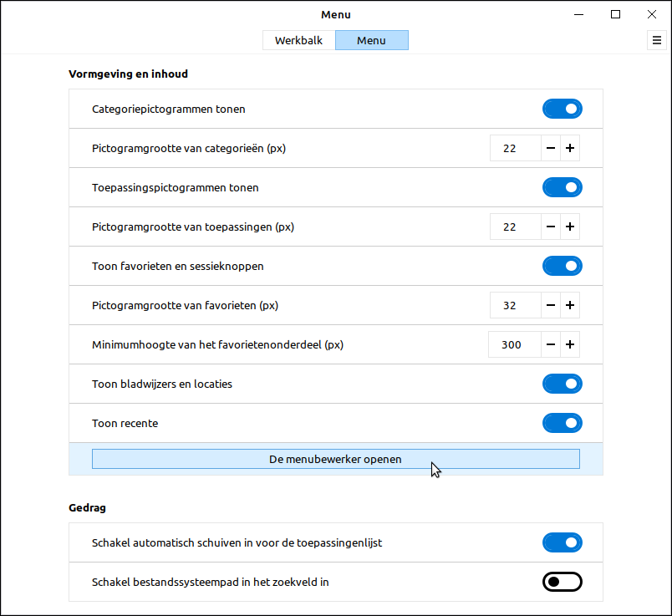
Task: Toggle the Toon recente switch
Action: click(x=562, y=423)
